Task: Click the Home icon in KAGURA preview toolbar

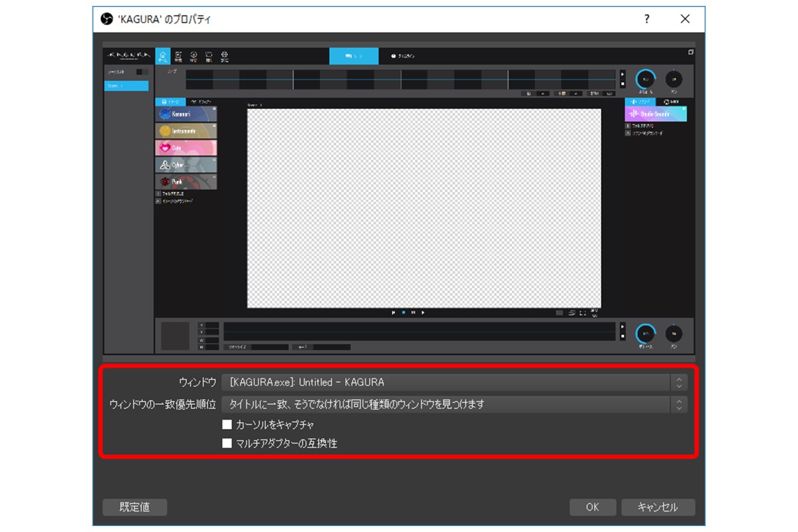Action: [163, 56]
